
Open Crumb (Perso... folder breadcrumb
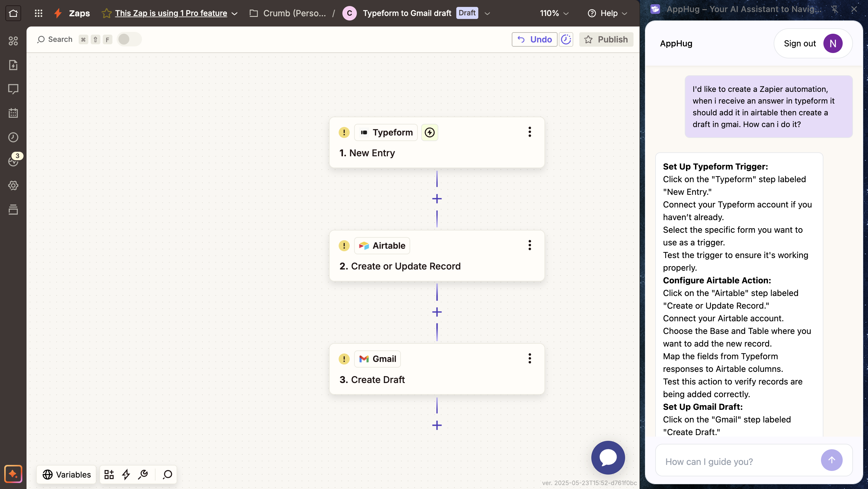(x=288, y=13)
